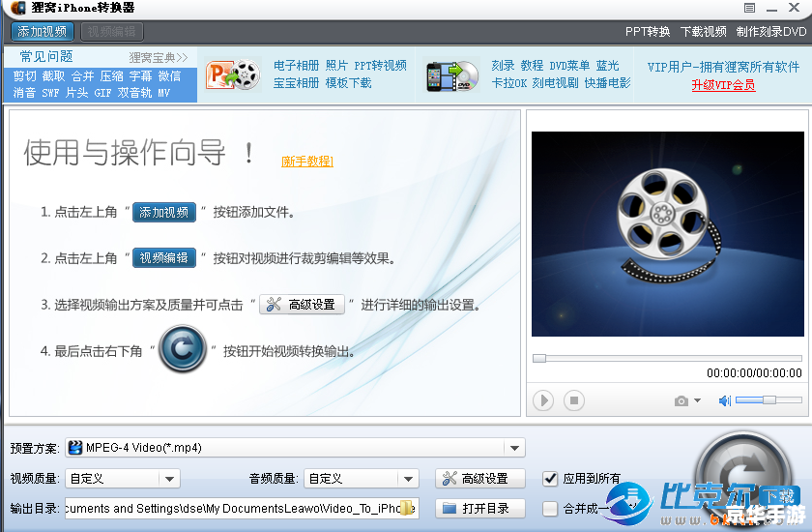
Task: Click the video playback progress slider
Action: tap(668, 358)
